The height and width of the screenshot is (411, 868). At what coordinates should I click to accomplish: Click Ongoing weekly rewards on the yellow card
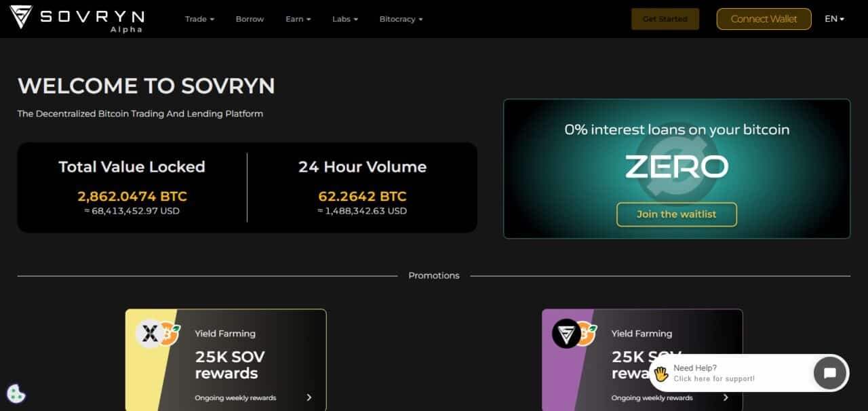click(x=235, y=398)
